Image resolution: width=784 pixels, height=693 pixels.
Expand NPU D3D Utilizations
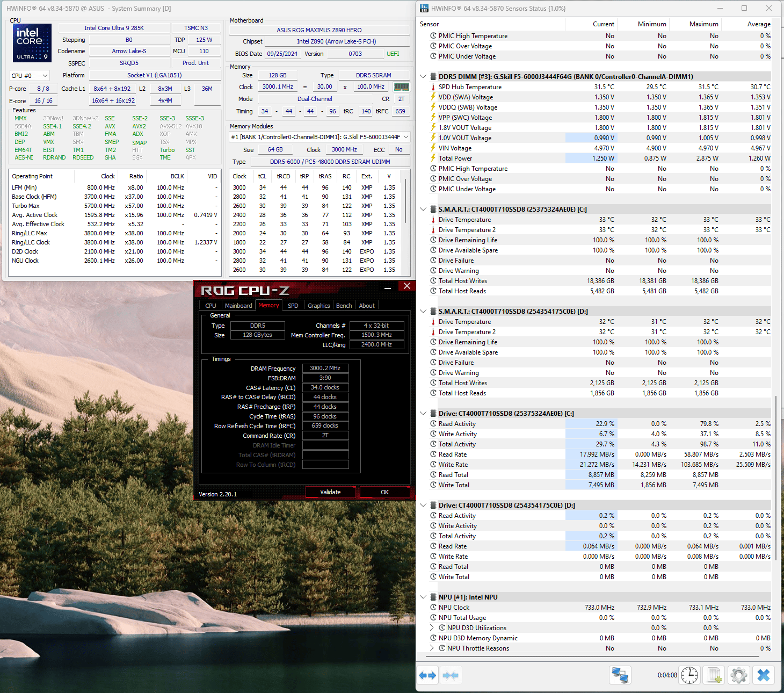432,628
